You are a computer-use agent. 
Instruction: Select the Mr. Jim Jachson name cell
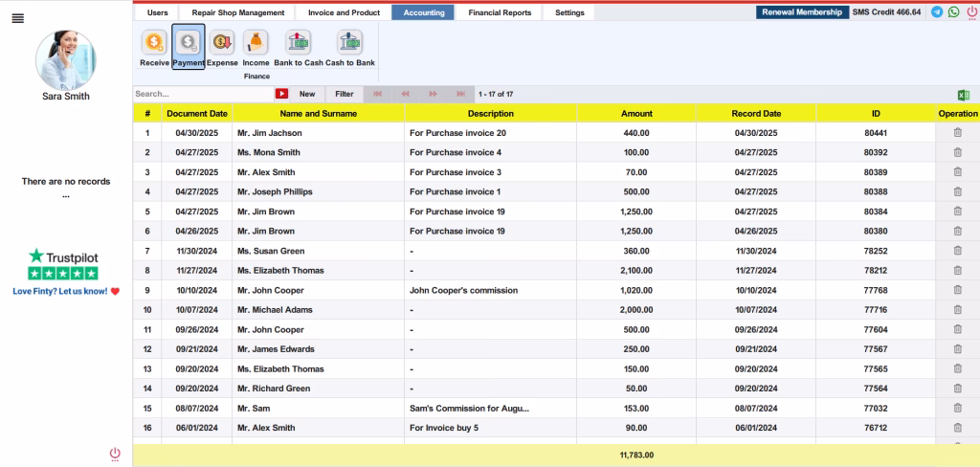tap(318, 132)
